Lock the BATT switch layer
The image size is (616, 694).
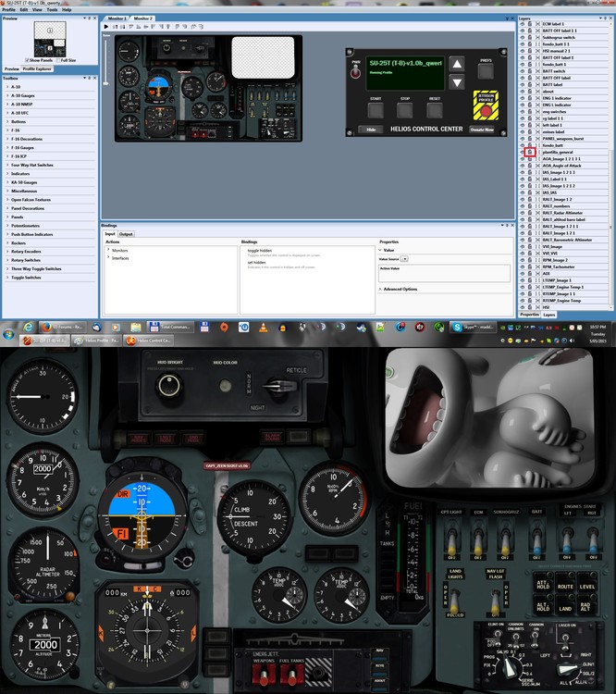click(530, 71)
